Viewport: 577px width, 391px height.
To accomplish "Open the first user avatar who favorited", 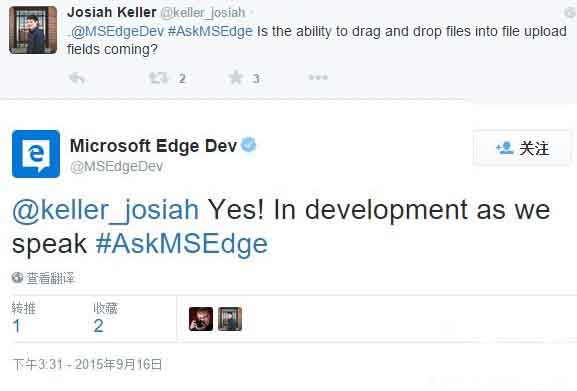I will tap(201, 319).
